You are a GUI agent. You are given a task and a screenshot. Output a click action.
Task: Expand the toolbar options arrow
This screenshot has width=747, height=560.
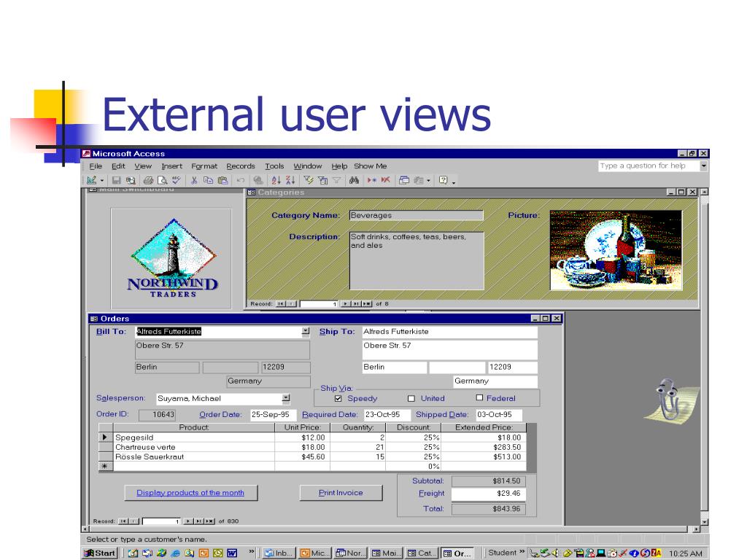coord(454,182)
